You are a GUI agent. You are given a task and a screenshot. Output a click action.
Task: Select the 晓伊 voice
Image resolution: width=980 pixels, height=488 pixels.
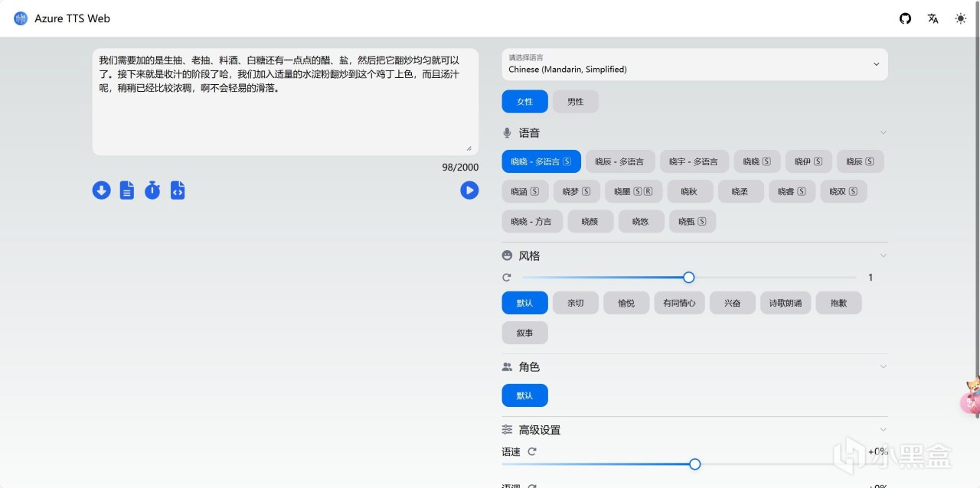pos(808,161)
